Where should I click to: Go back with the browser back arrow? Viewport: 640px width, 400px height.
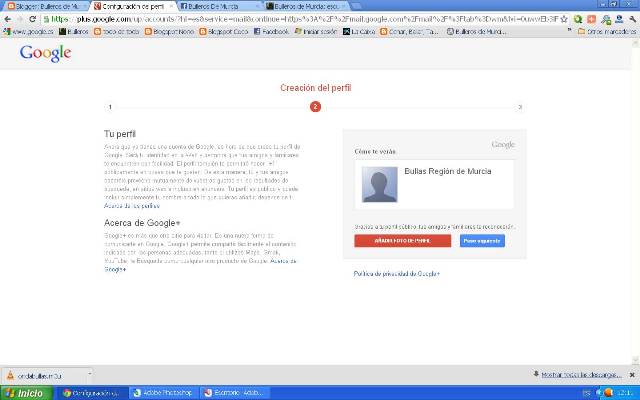click(8, 19)
